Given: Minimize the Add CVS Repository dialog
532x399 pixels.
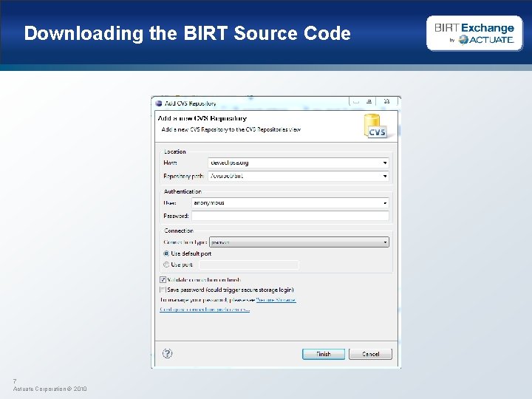Looking at the screenshot, I should (356, 101).
